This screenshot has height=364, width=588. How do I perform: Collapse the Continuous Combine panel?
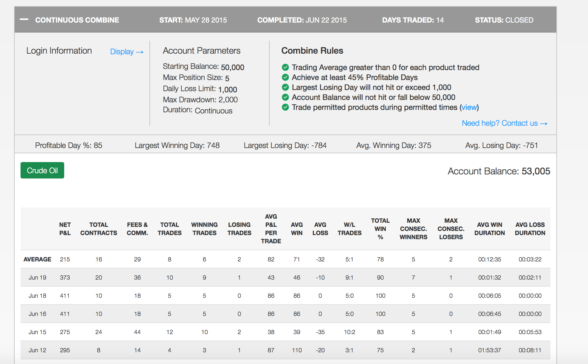[x=24, y=20]
